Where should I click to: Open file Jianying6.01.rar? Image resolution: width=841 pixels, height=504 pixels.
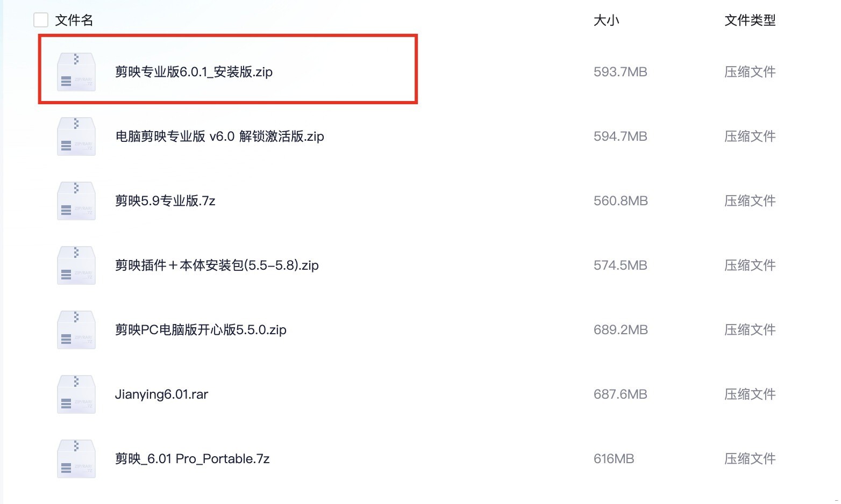(x=161, y=394)
